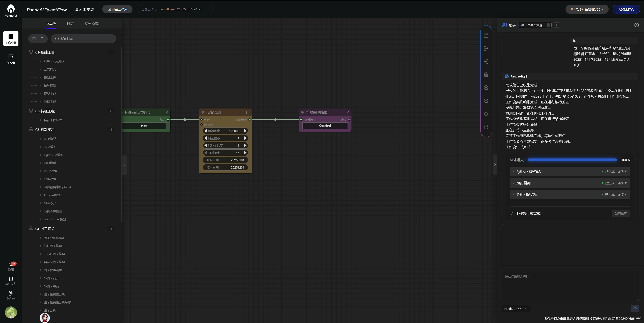Click the four-arrow move icon on canvas toolbar

click(486, 114)
